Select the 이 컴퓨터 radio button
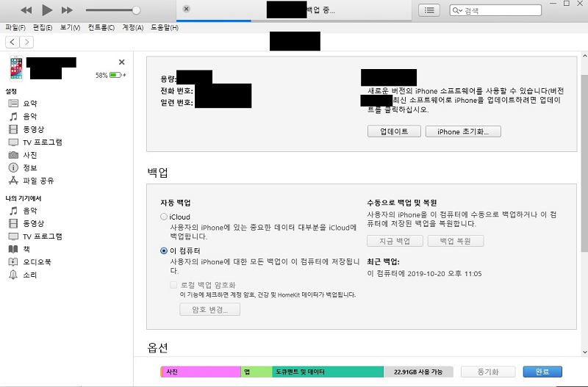Viewport: 588px width, 387px height. coord(163,250)
